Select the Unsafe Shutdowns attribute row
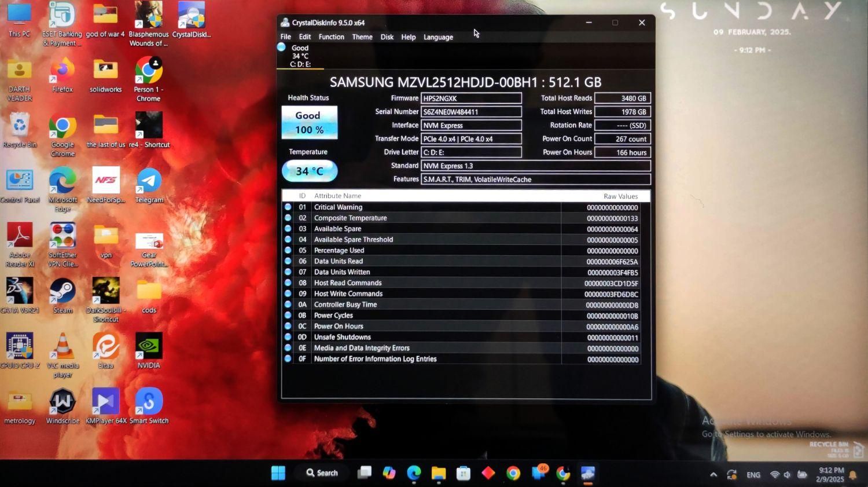This screenshot has height=487, width=868. (461, 337)
